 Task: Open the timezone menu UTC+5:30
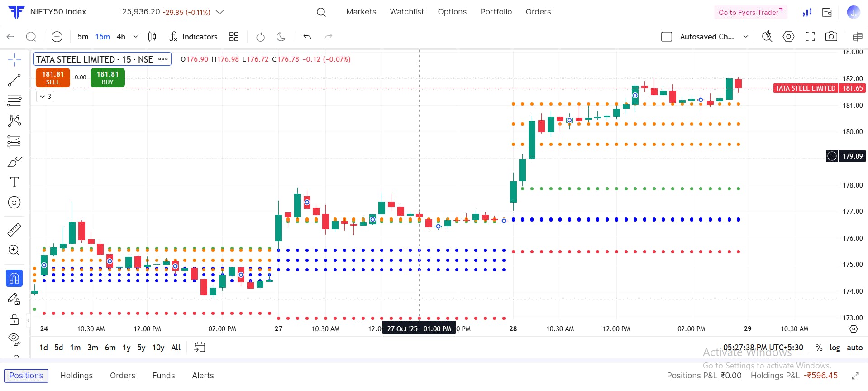coord(763,348)
